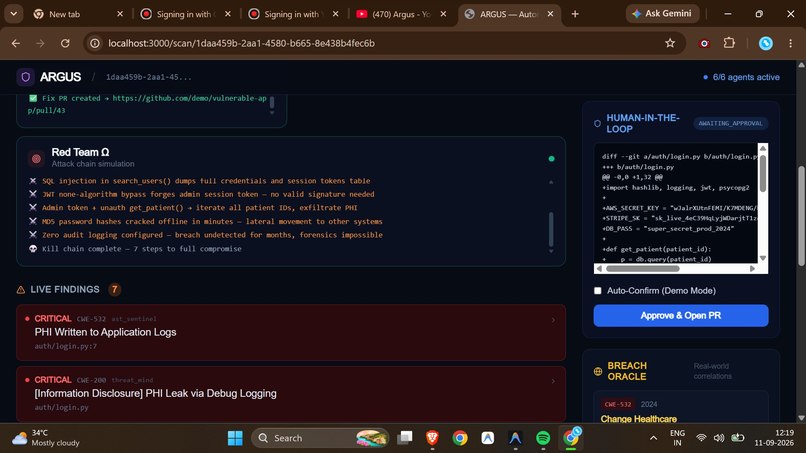
Task: Click the AWAITING_APPROVAL status badge
Action: click(730, 123)
